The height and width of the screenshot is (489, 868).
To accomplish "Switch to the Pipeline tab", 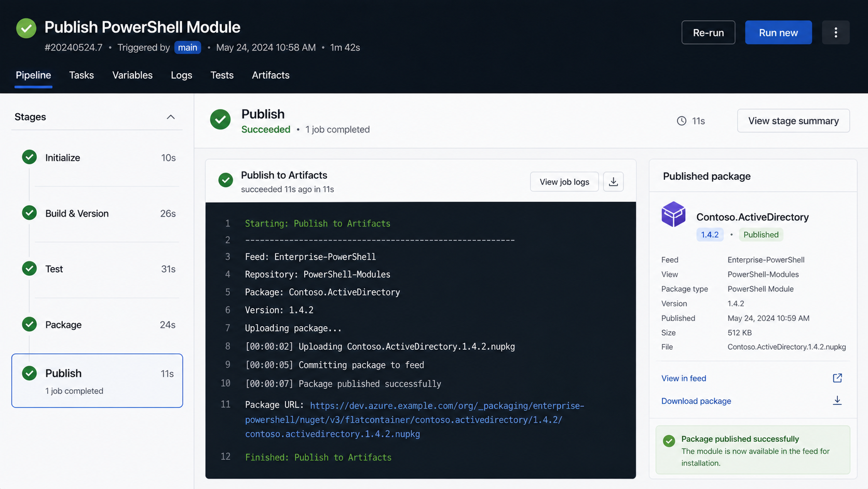I will 33,75.
